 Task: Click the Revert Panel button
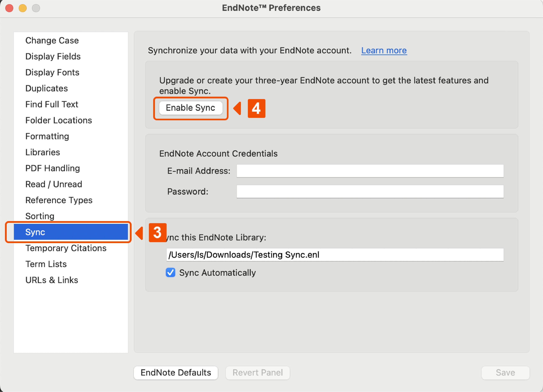(258, 373)
